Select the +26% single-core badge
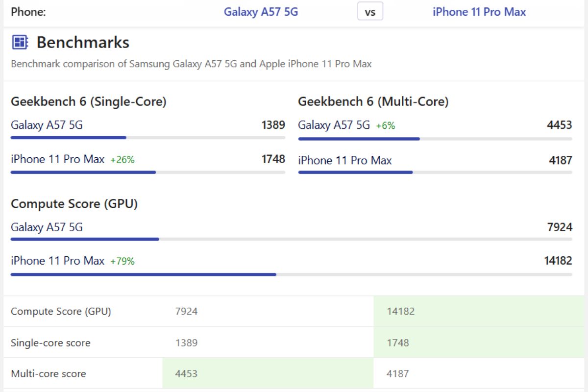Image resolution: width=588 pixels, height=392 pixels. (x=122, y=160)
